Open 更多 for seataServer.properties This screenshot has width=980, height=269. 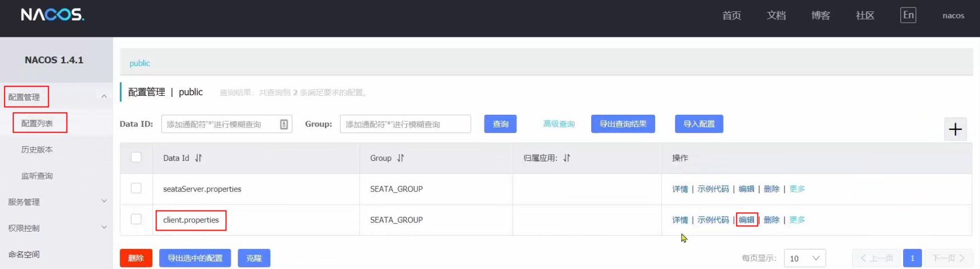797,189
